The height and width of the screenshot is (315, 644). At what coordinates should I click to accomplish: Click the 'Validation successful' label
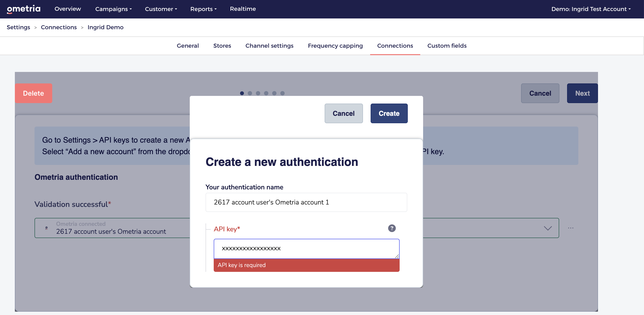(73, 204)
